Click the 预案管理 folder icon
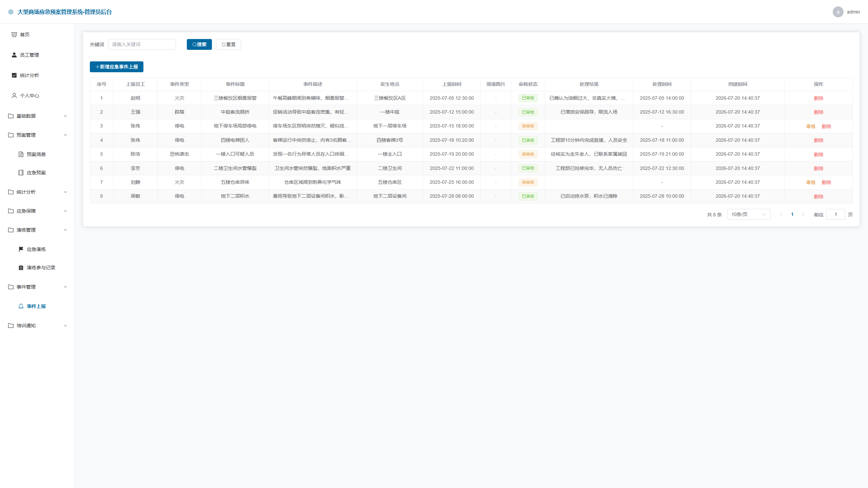Screen dimensions: 868x488 [11, 135]
